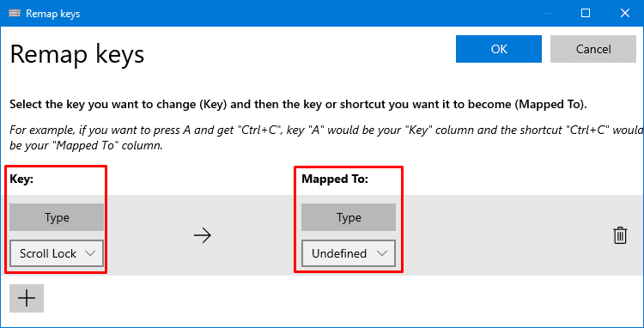Click the 'Mapped To:' column label
This screenshot has height=328, width=644.
tap(335, 179)
